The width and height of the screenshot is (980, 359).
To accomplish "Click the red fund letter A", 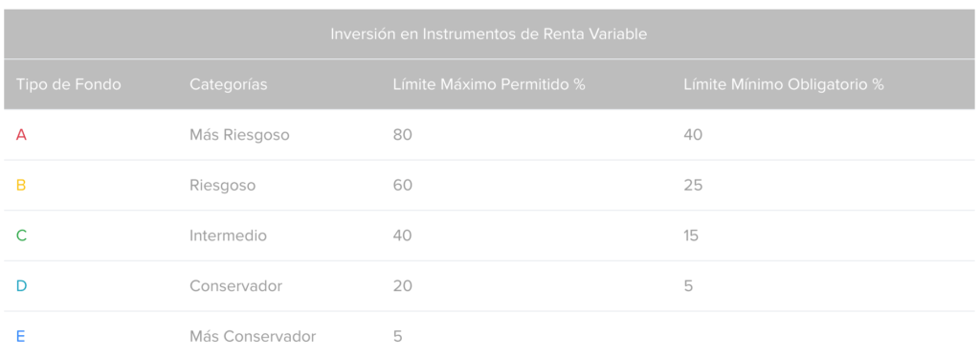I will (21, 134).
